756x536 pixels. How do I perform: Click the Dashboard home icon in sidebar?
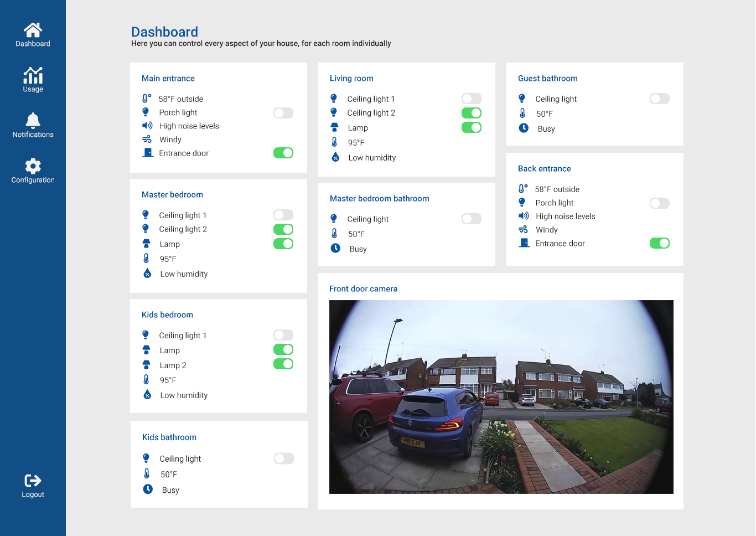coord(33,30)
